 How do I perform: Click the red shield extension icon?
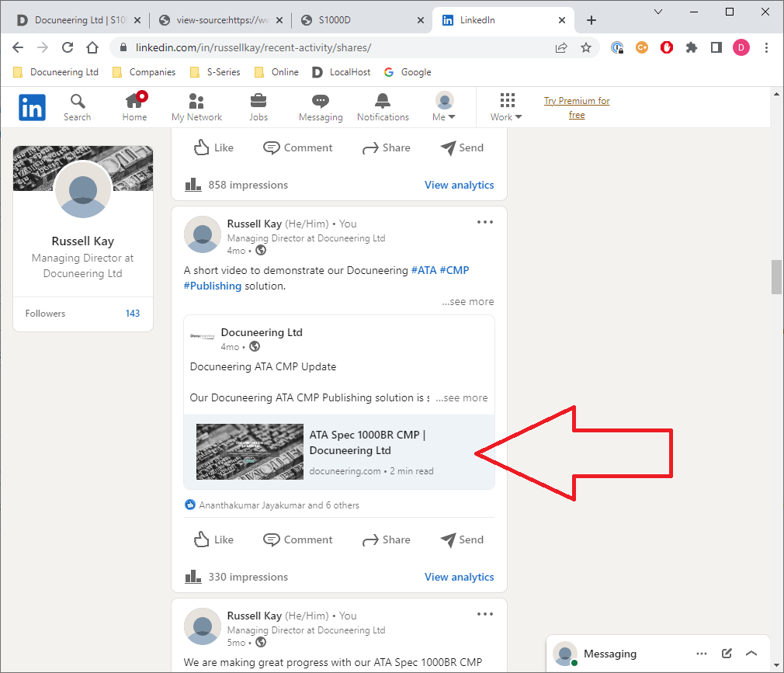(x=667, y=47)
